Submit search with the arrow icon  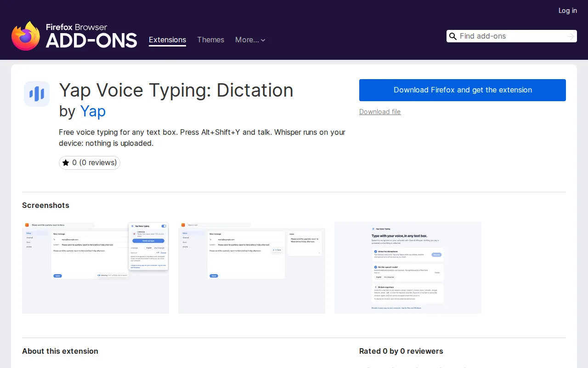point(571,36)
